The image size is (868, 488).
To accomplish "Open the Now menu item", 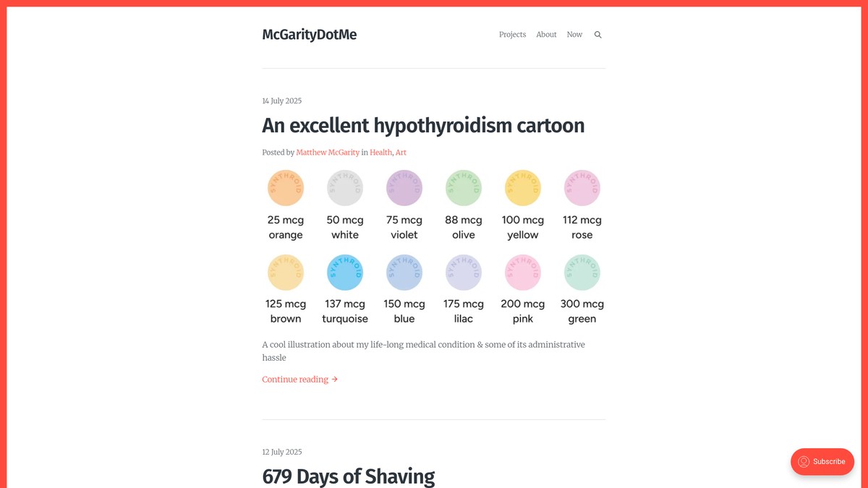I will coord(574,35).
